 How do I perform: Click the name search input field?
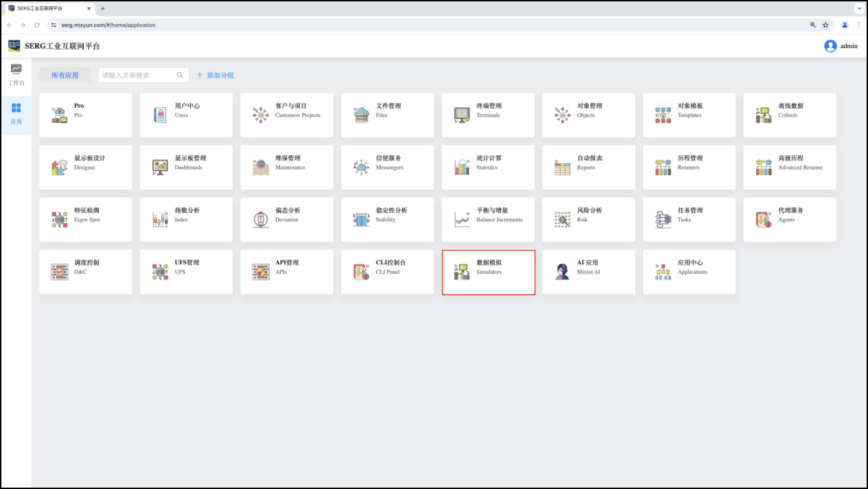(137, 75)
